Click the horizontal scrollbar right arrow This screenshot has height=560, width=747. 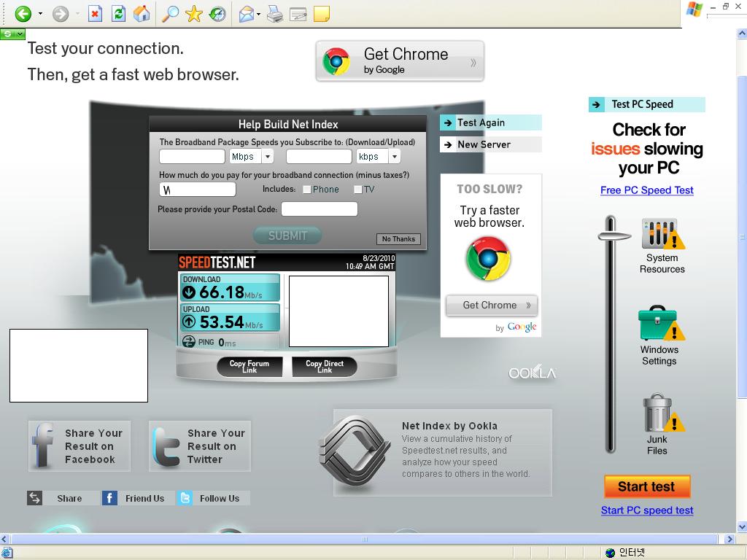[729, 539]
